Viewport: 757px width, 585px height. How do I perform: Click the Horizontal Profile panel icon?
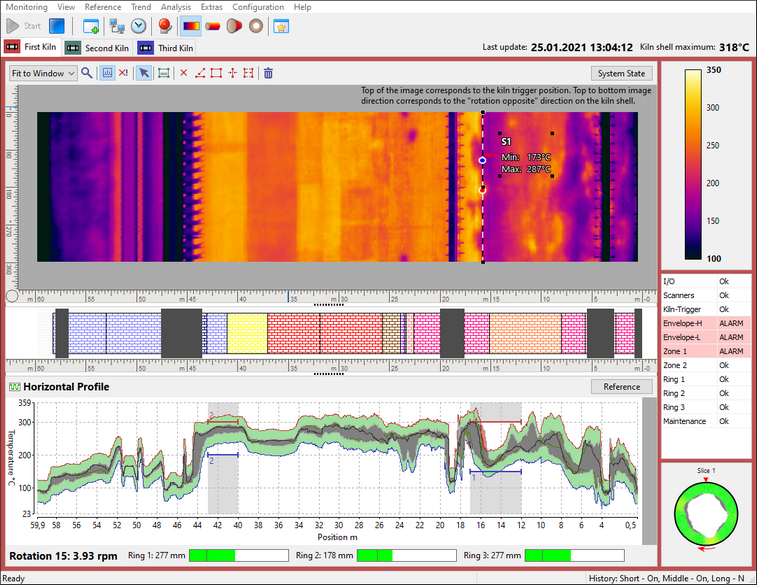15,387
